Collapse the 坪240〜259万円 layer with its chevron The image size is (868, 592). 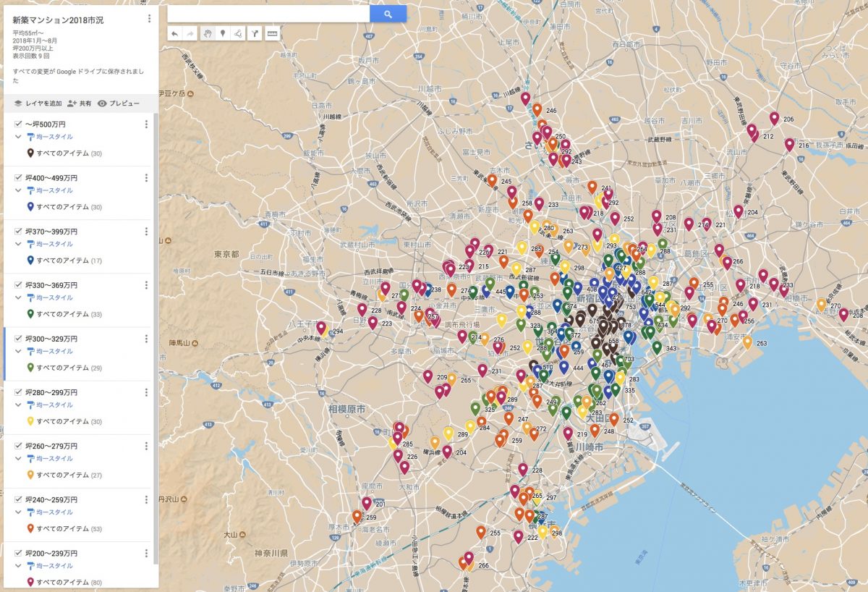[x=18, y=512]
